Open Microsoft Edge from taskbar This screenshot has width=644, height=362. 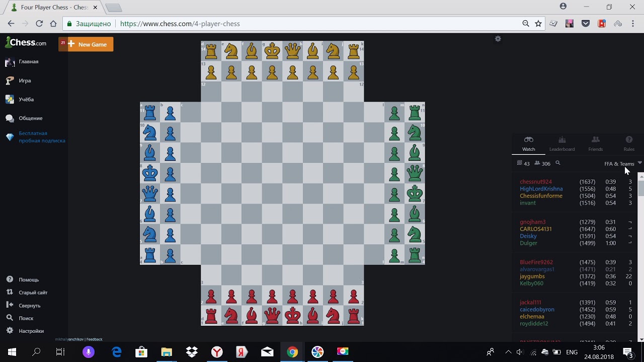tap(117, 352)
